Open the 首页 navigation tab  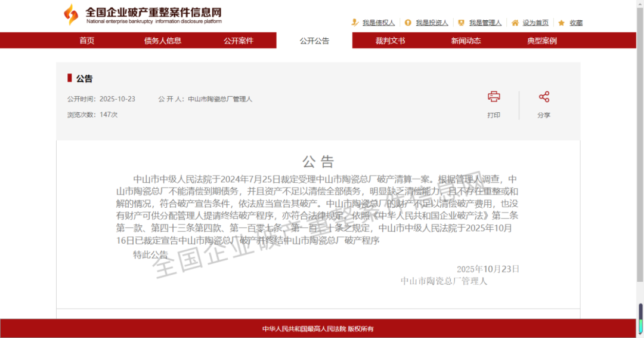(86, 40)
